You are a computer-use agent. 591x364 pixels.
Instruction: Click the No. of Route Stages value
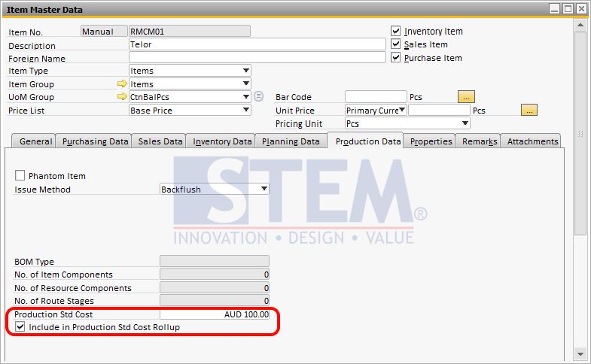(215, 300)
